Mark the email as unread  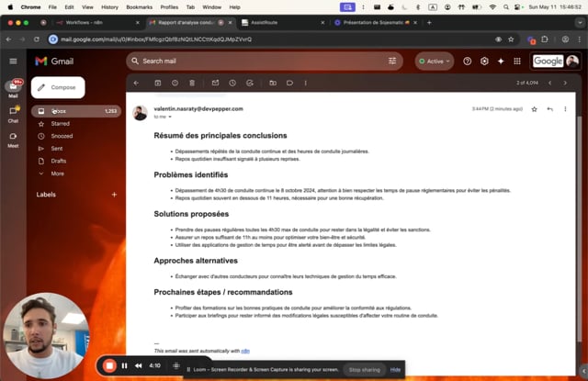tap(215, 83)
